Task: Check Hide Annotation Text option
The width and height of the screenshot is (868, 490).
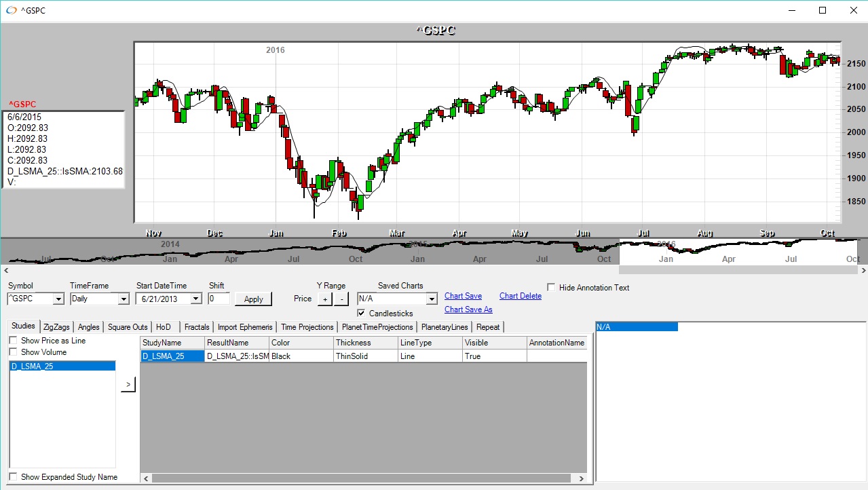Action: (x=551, y=287)
